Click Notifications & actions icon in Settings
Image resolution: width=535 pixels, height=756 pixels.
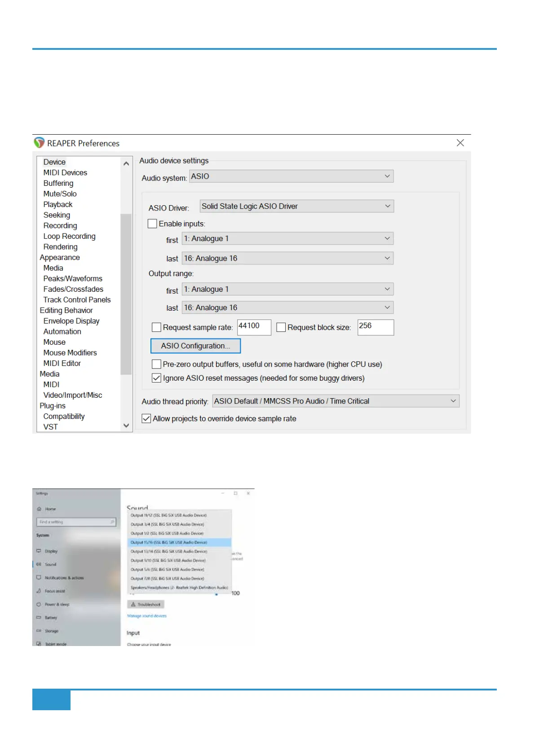[39, 577]
